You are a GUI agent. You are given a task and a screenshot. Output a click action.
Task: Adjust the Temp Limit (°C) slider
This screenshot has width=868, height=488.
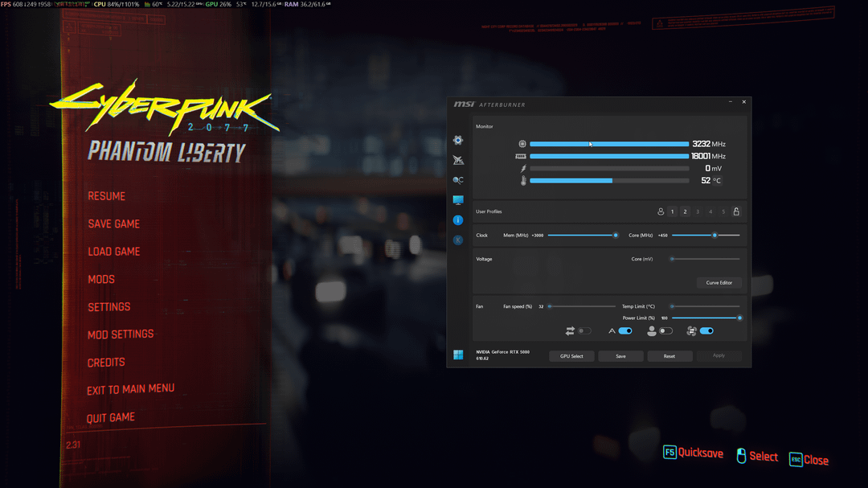pyautogui.click(x=706, y=306)
